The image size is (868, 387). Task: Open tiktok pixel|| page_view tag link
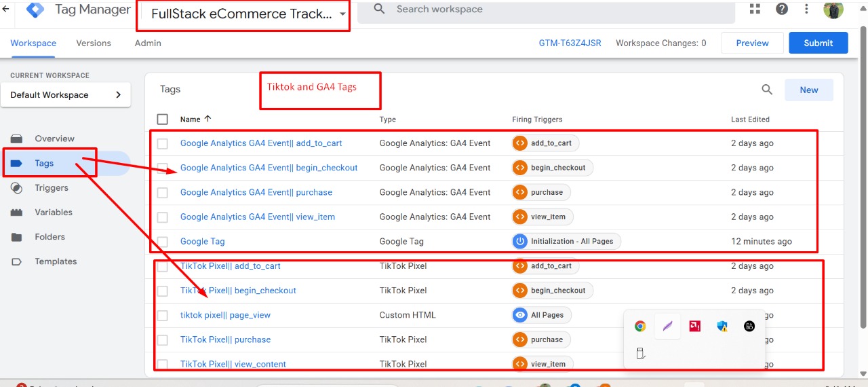(x=225, y=315)
